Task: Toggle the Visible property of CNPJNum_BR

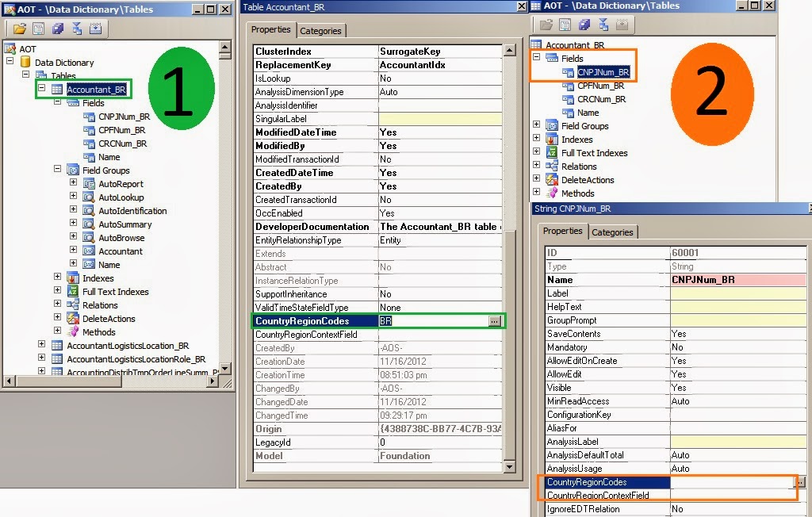Action: (x=737, y=388)
